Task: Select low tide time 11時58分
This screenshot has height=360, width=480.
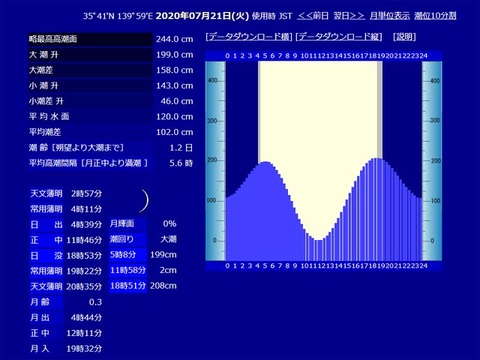Action: click(128, 270)
